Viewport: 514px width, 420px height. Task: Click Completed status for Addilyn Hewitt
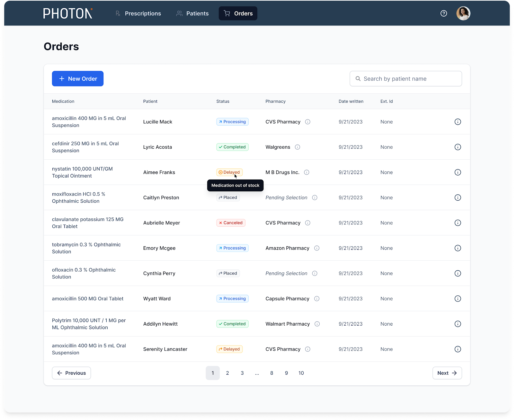point(233,324)
